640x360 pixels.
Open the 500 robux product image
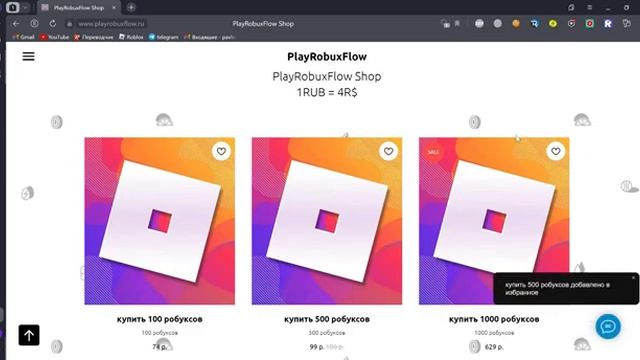coord(327,221)
